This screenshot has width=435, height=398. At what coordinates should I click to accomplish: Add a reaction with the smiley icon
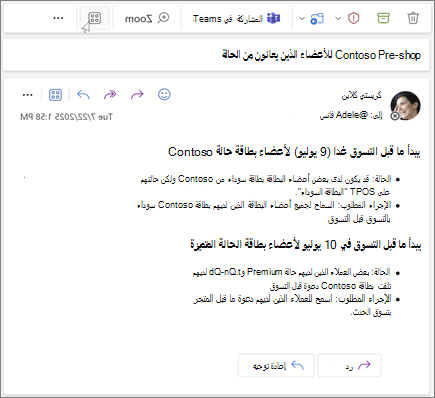164,95
